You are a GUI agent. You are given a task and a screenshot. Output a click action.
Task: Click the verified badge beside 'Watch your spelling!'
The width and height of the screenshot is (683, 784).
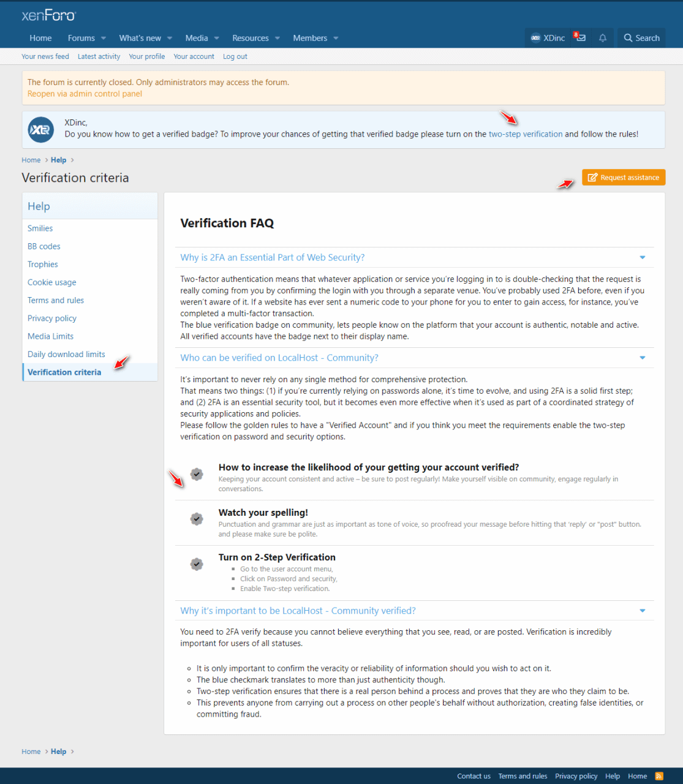coord(197,519)
